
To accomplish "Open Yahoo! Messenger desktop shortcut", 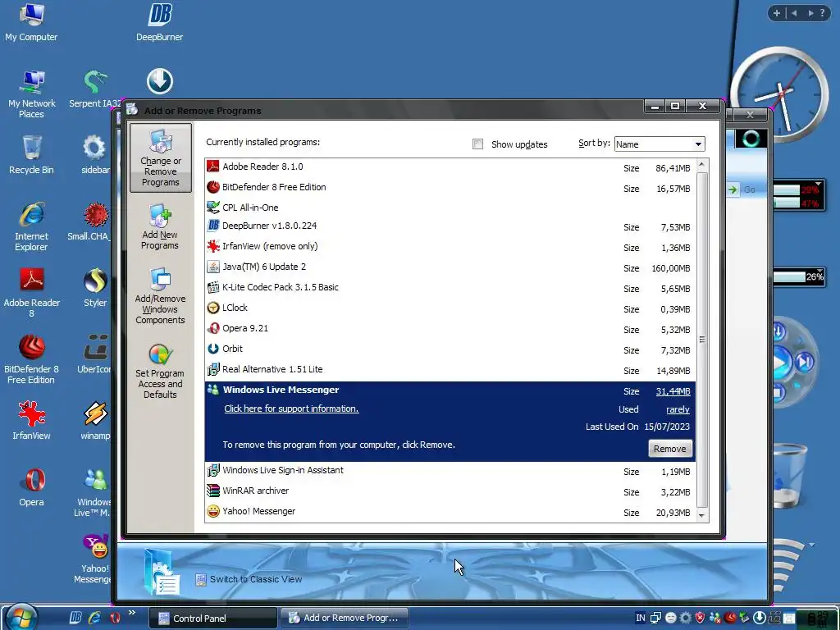I will [94, 559].
